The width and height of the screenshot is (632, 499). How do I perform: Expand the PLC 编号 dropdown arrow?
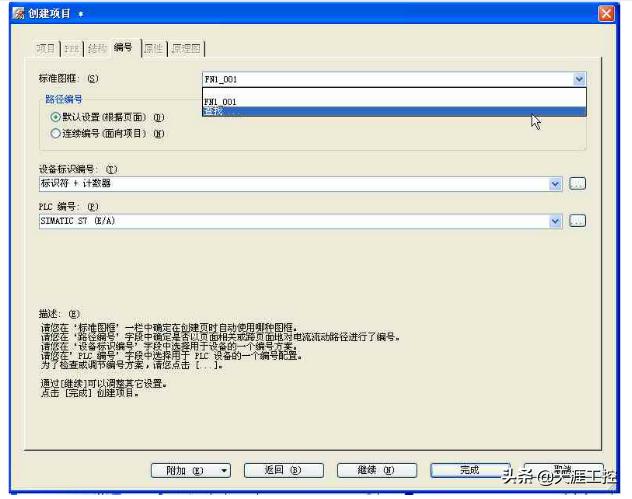555,221
